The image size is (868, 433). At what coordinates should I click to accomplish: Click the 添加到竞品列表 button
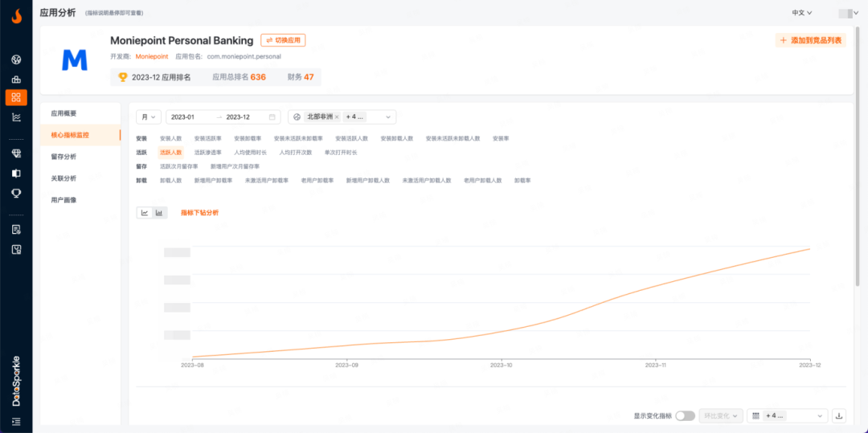pos(810,40)
